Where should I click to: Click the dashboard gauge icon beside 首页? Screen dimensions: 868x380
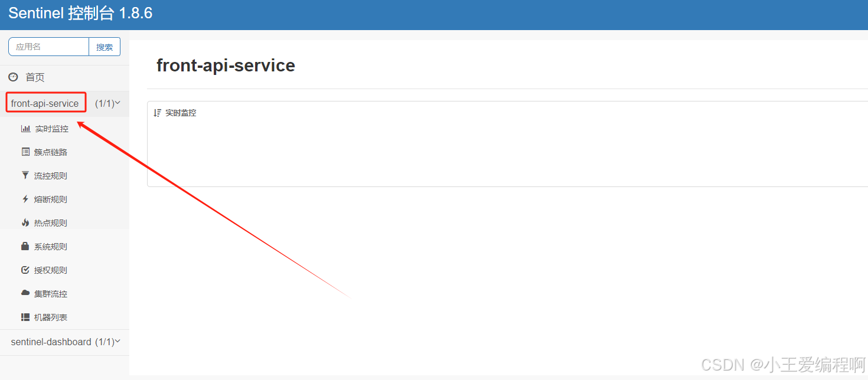(x=13, y=77)
